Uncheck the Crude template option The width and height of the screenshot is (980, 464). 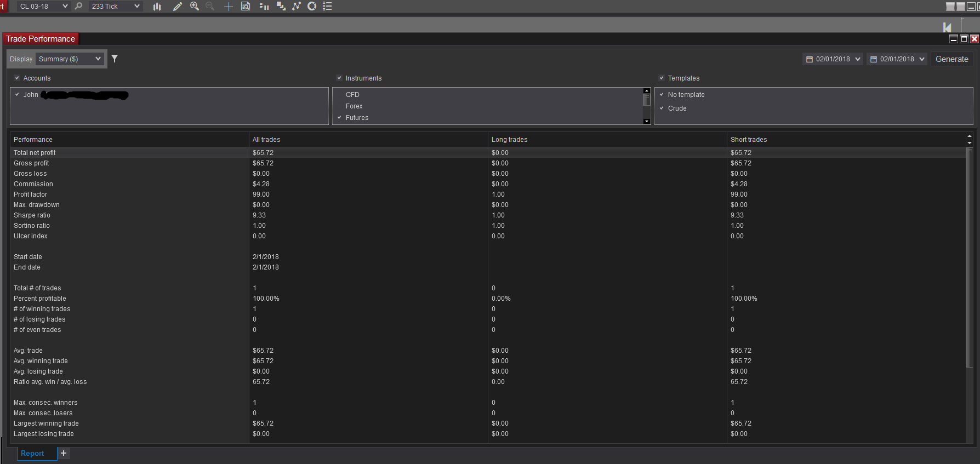click(x=662, y=108)
